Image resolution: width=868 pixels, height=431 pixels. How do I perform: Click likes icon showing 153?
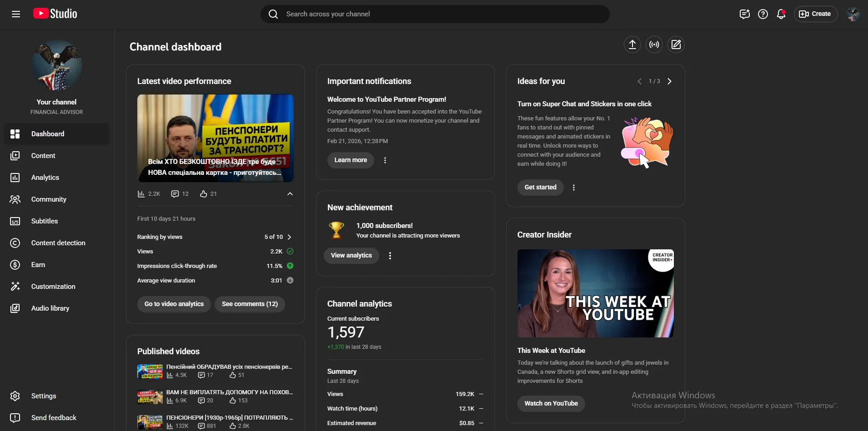pyautogui.click(x=232, y=401)
